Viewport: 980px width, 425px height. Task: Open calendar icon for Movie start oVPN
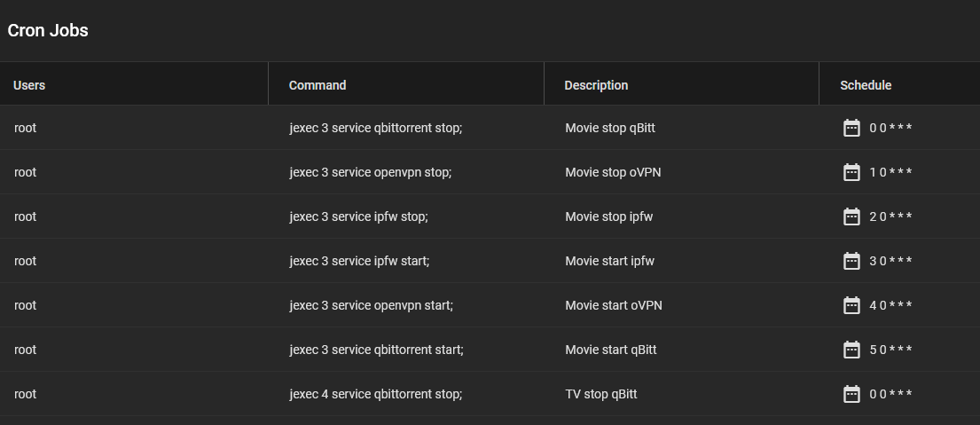point(851,305)
